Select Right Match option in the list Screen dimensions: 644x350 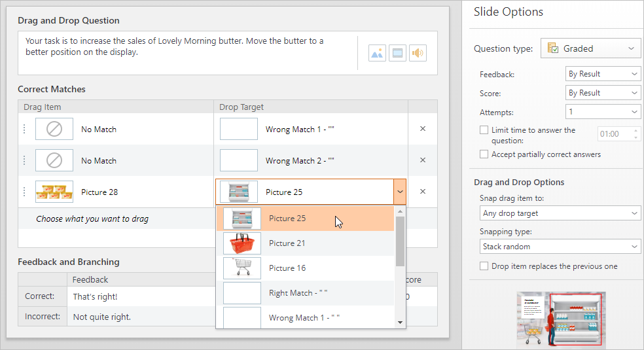298,293
